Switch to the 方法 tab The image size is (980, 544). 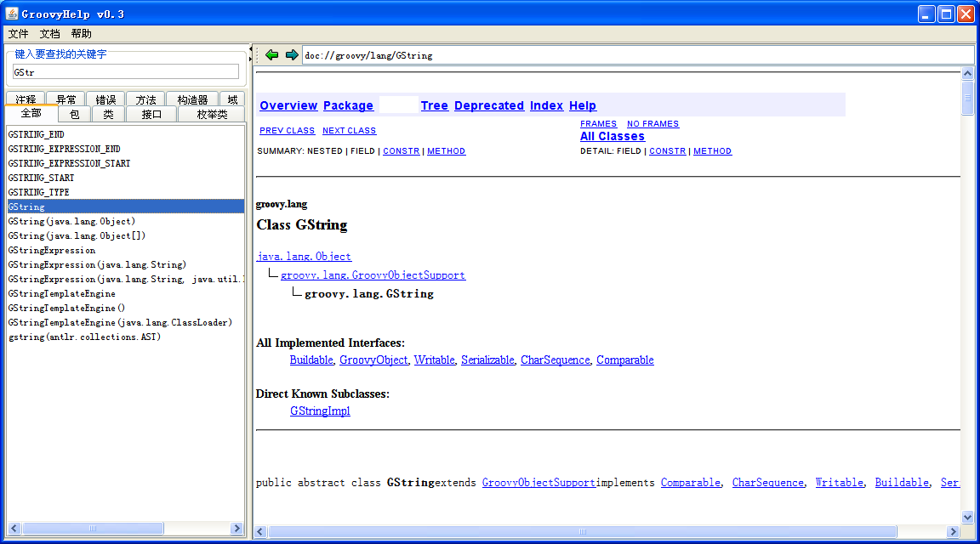[x=145, y=99]
